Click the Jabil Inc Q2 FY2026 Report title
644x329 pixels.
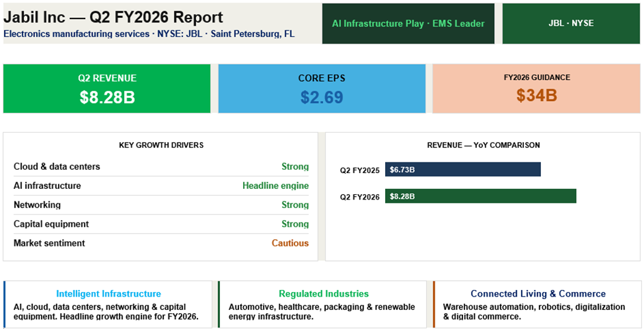114,18
